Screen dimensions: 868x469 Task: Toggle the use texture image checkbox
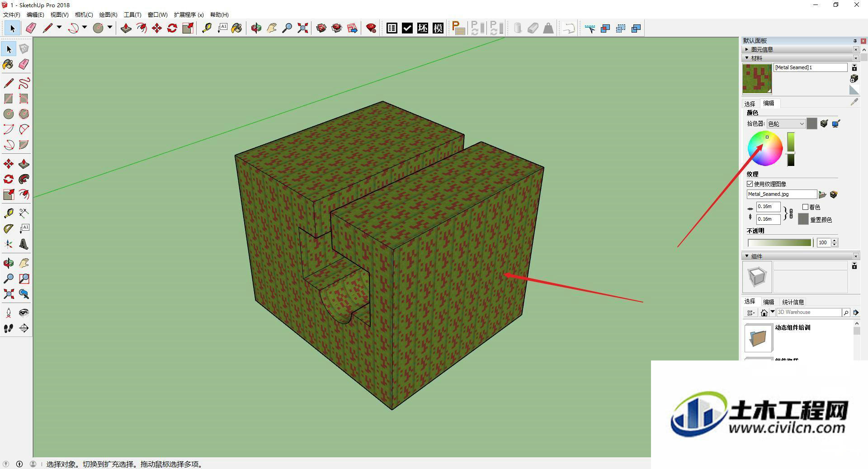pos(750,184)
